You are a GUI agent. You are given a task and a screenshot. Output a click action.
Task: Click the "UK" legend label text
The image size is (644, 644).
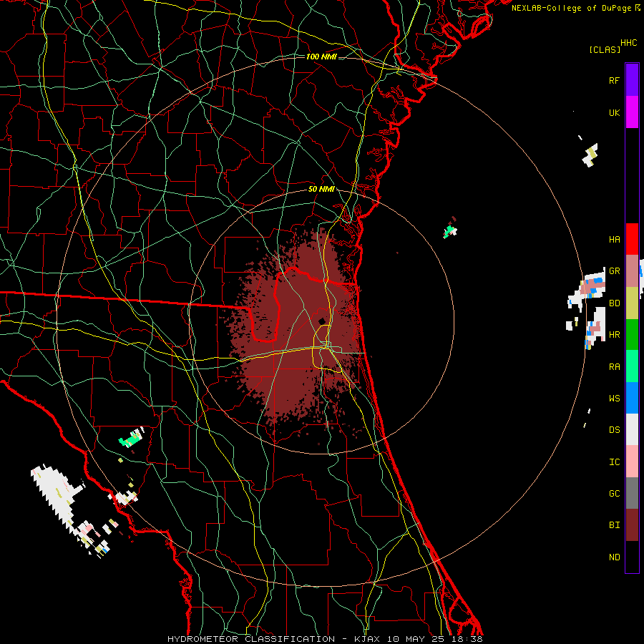[x=614, y=112]
